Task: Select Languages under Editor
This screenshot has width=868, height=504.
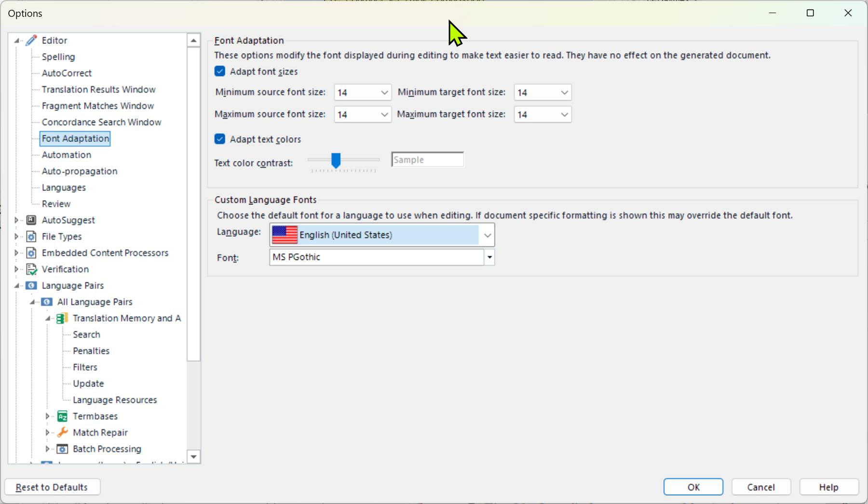Action: [x=64, y=188]
